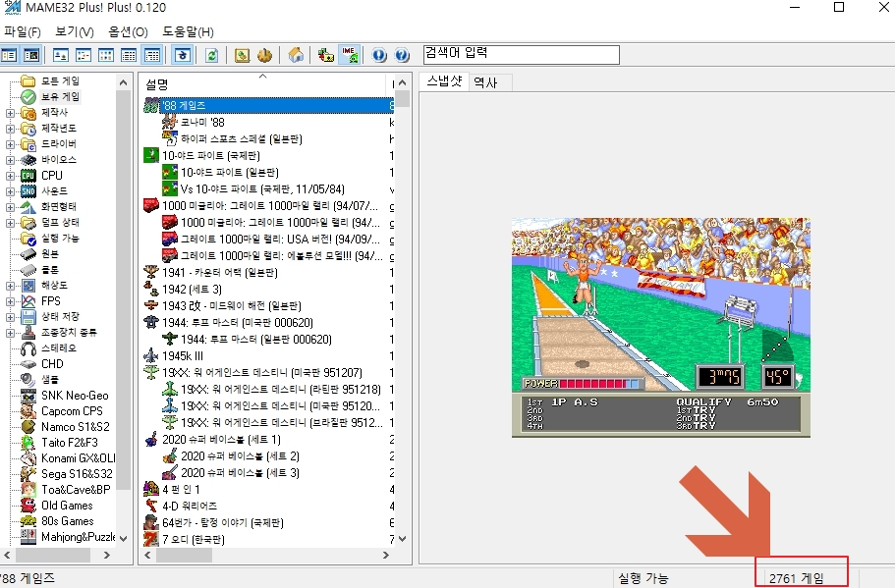This screenshot has width=895, height=588.
Task: Click the 검색어 입력 search box
Action: tap(521, 54)
